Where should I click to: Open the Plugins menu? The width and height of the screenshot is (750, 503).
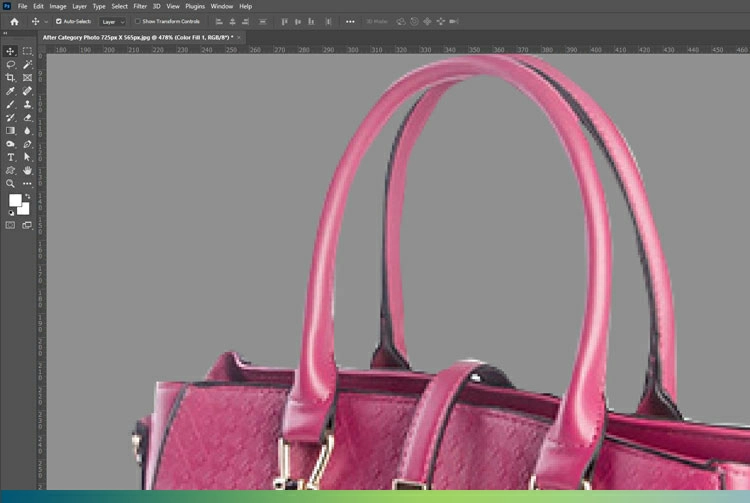coord(195,6)
